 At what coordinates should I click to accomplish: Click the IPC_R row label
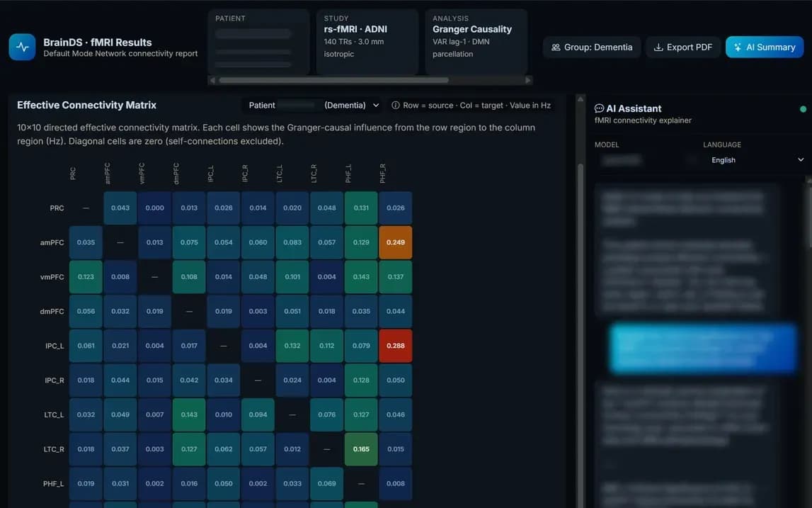coord(55,380)
